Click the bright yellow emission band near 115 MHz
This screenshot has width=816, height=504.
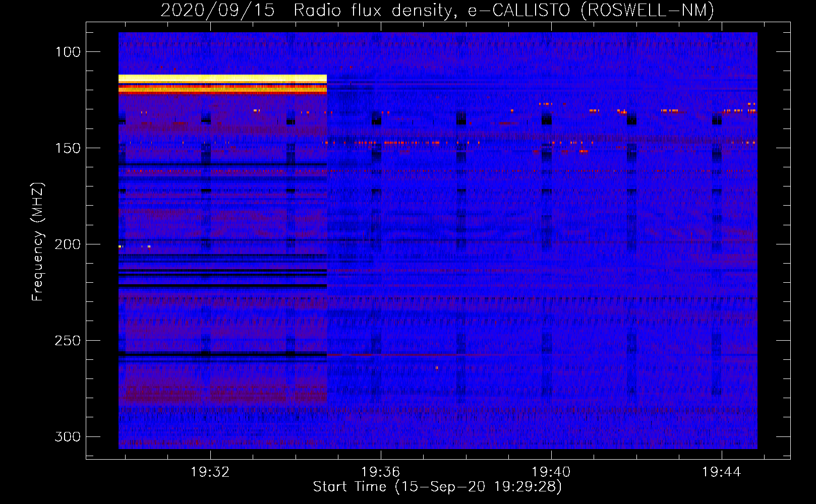[222, 79]
